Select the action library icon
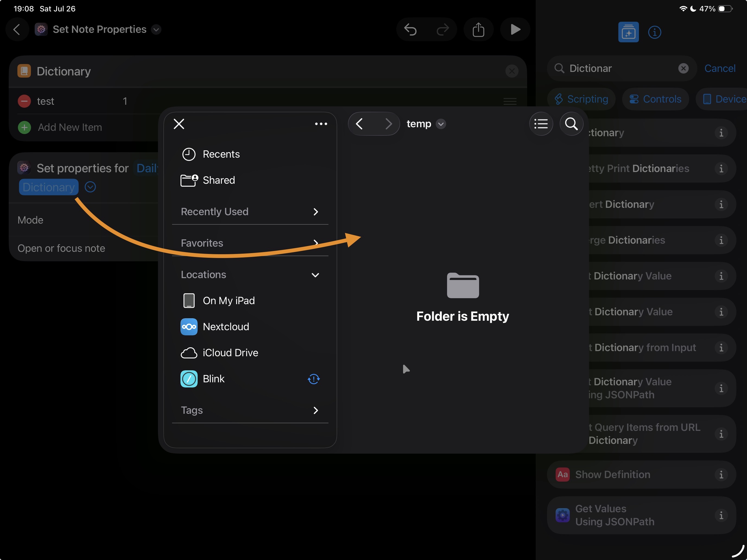The height and width of the screenshot is (560, 747). (628, 32)
